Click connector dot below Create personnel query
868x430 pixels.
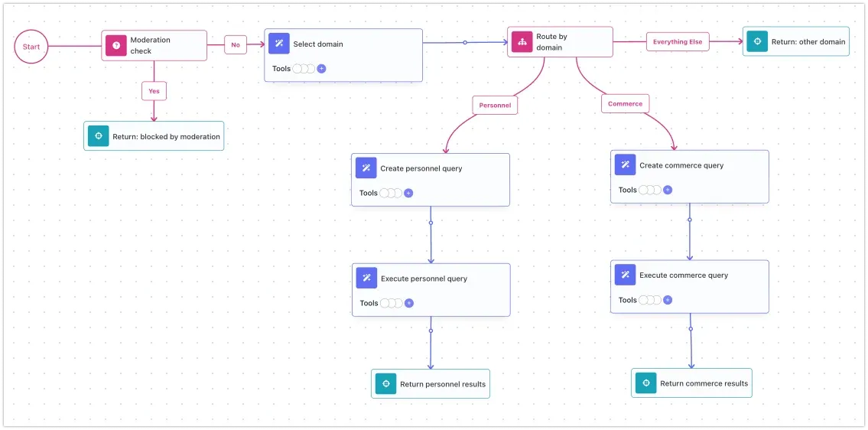(431, 223)
